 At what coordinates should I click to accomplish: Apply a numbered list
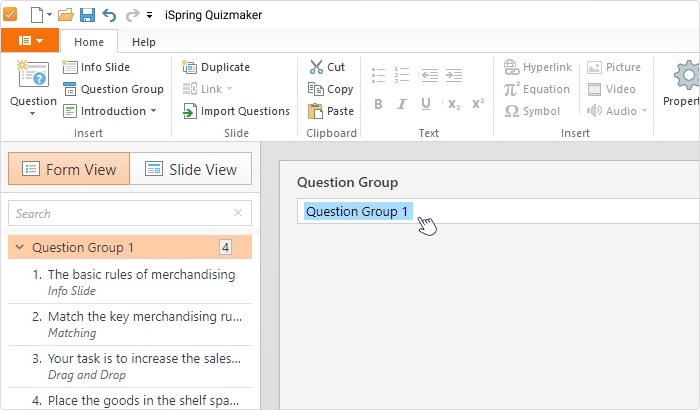coord(402,75)
